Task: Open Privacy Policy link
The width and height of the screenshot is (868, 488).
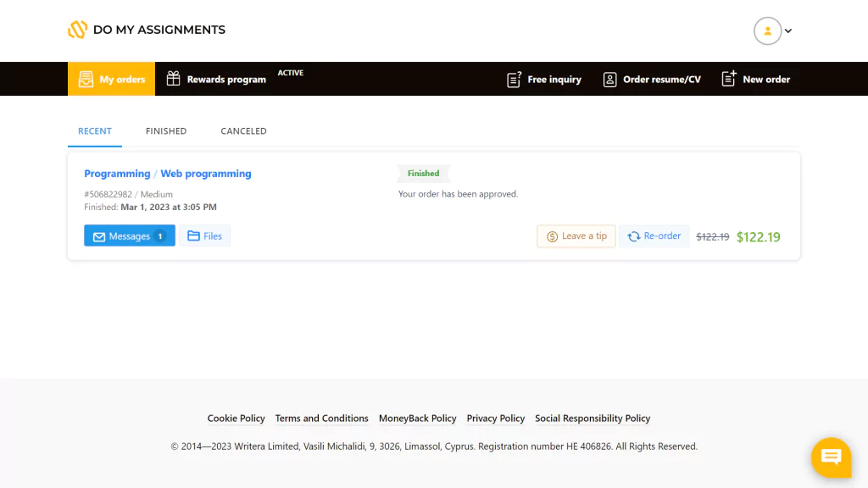Action: pos(495,419)
